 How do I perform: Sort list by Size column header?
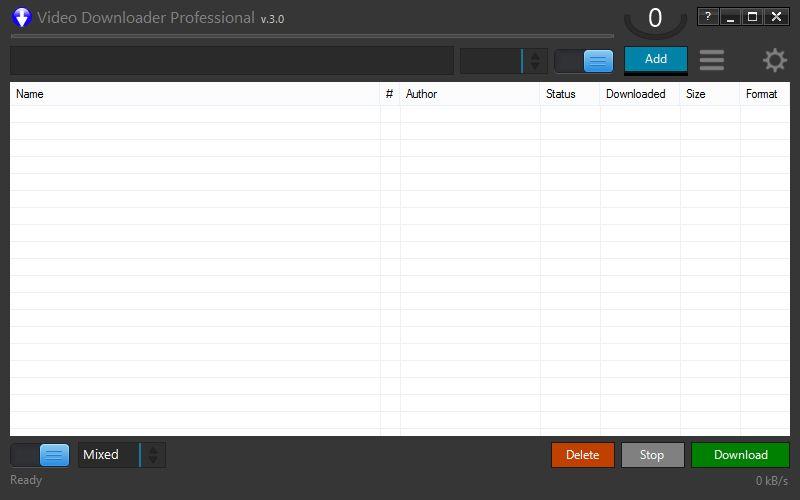[x=710, y=94]
